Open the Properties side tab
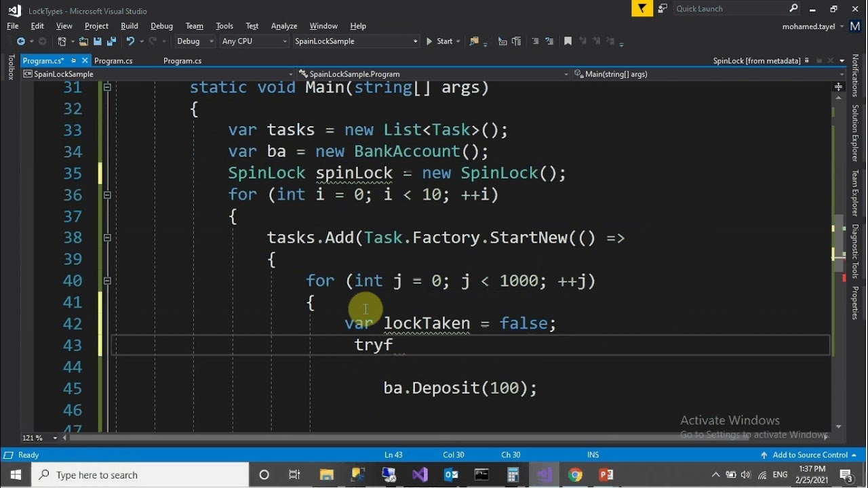The image size is (868, 488). click(855, 303)
